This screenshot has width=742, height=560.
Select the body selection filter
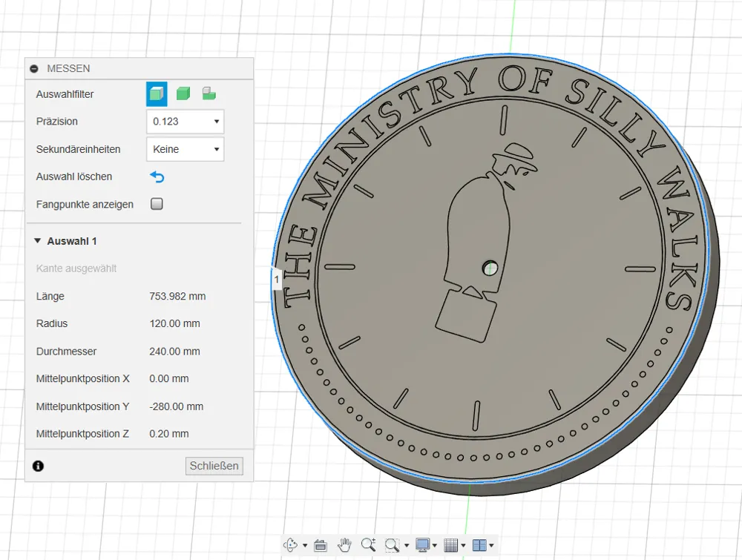click(x=183, y=93)
